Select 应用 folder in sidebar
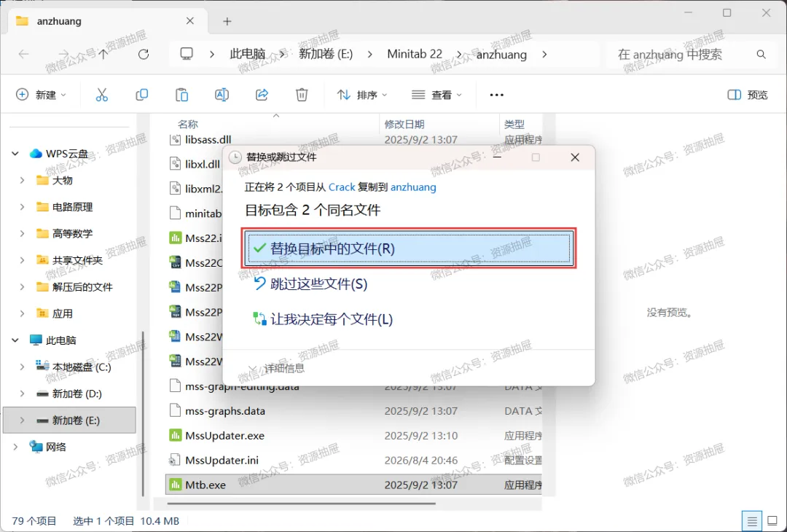Viewport: 787px width, 532px height. (62, 313)
